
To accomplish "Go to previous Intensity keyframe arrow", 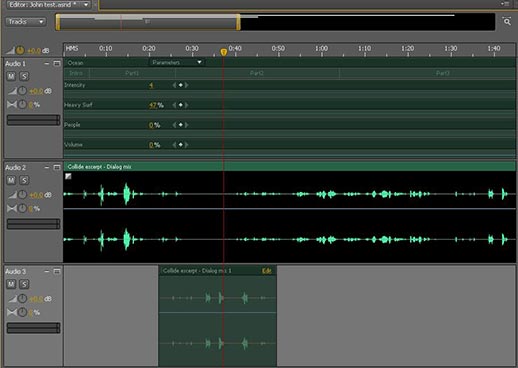I will 174,85.
